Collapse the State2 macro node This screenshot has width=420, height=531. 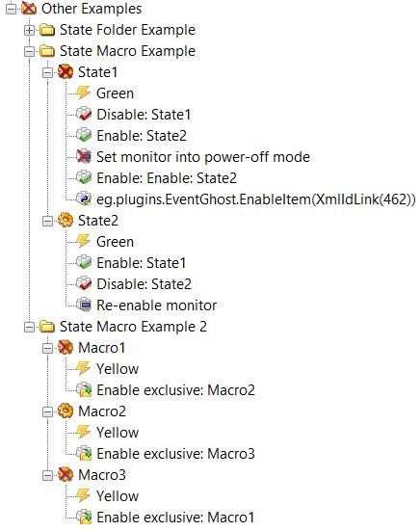[48, 221]
